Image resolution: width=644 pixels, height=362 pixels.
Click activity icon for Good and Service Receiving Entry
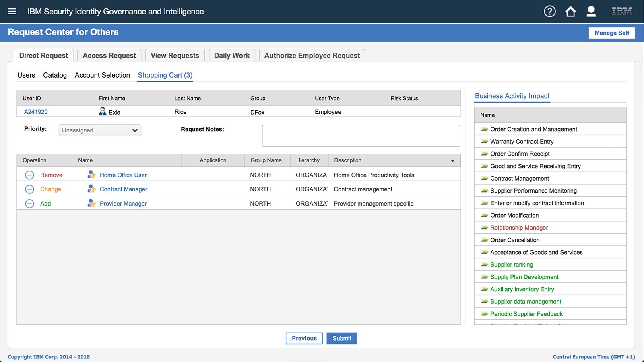[485, 166]
